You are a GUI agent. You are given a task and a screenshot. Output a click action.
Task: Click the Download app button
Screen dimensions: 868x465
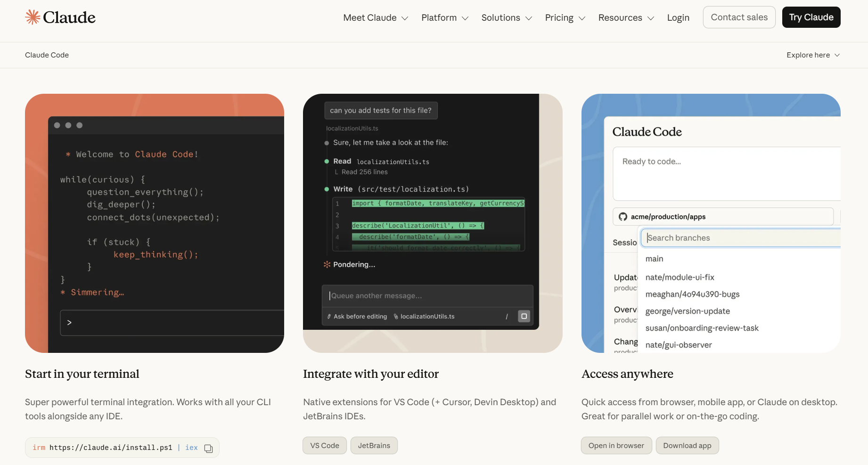687,446
